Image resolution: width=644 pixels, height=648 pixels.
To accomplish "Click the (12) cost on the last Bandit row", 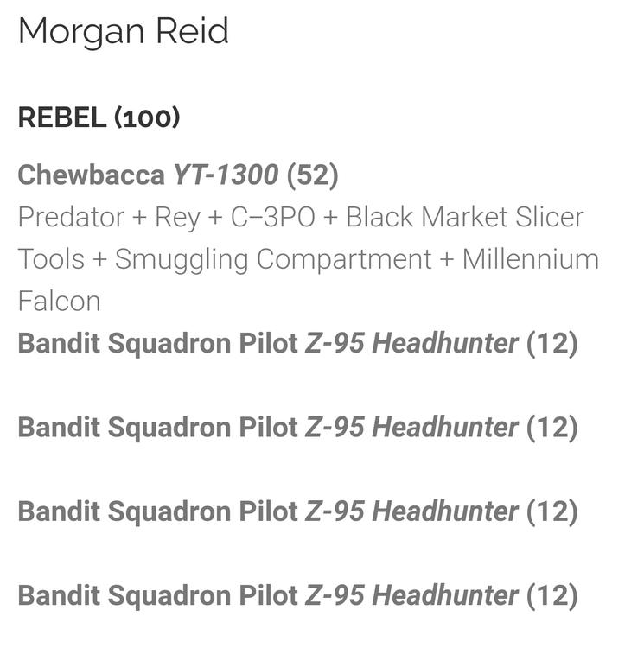I will pyautogui.click(x=552, y=594).
